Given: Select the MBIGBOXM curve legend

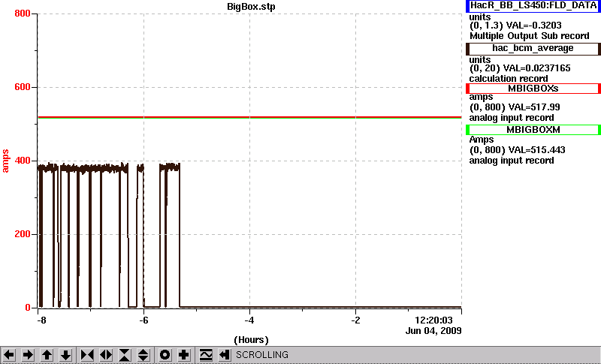Looking at the screenshot, I should point(533,130).
